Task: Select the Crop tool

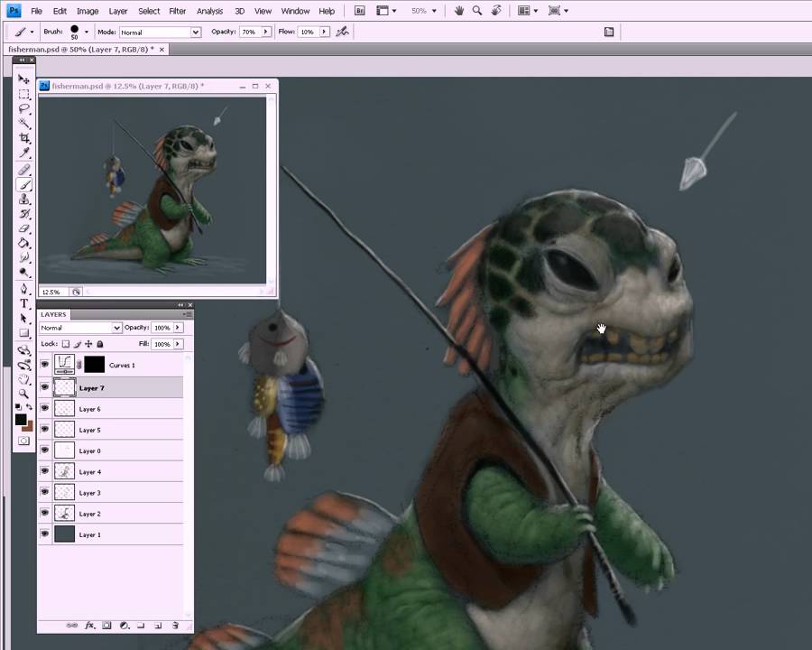Action: [x=23, y=137]
